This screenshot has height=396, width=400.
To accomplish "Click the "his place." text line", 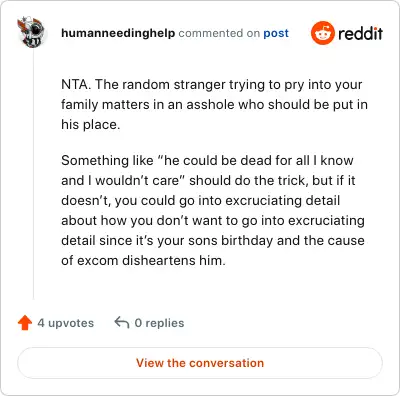I will point(90,124).
